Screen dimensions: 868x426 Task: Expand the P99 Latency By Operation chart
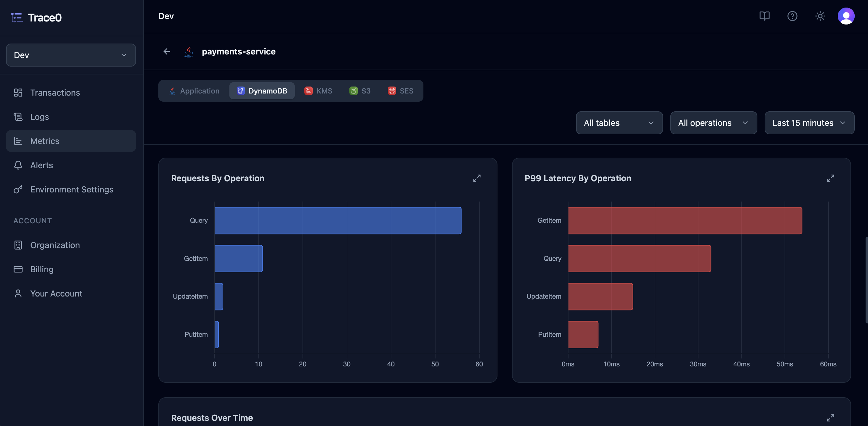click(x=830, y=178)
